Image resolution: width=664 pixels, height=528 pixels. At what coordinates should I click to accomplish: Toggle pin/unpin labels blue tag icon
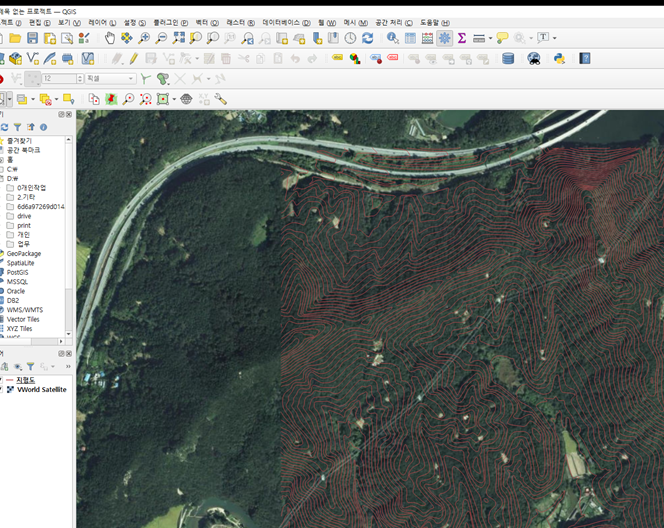tap(376, 58)
